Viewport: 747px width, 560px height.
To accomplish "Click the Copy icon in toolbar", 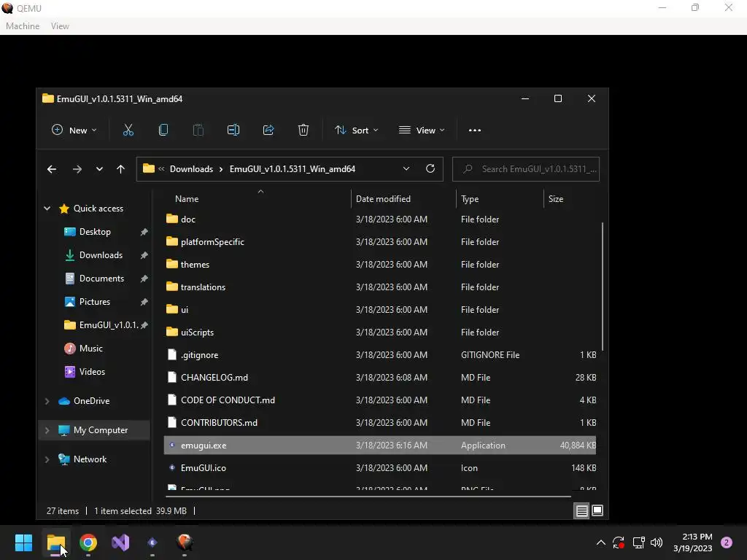I will 163,130.
